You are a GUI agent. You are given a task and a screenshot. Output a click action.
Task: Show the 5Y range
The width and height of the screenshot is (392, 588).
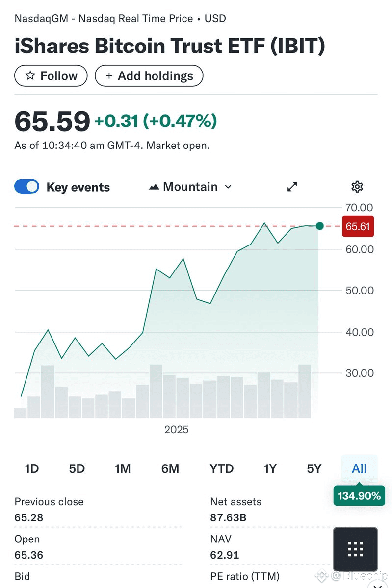click(314, 469)
